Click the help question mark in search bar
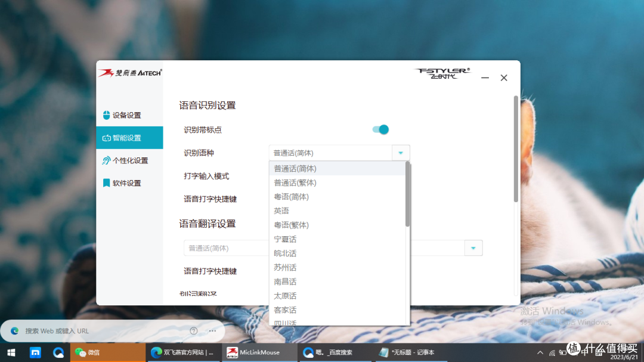 194,331
